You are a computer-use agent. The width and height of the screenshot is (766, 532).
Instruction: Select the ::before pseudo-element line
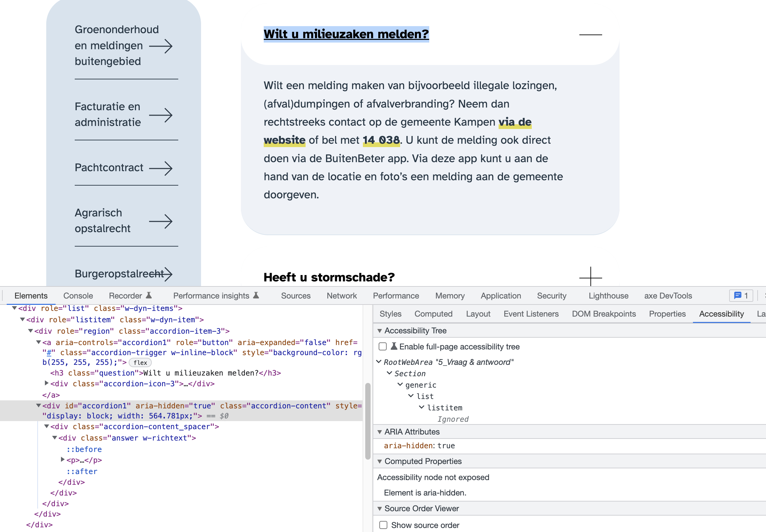[x=84, y=449]
